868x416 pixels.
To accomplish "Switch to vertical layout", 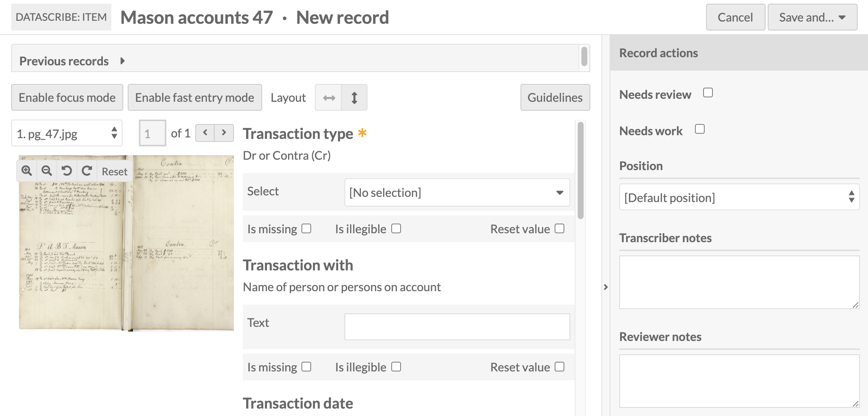I will [354, 97].
